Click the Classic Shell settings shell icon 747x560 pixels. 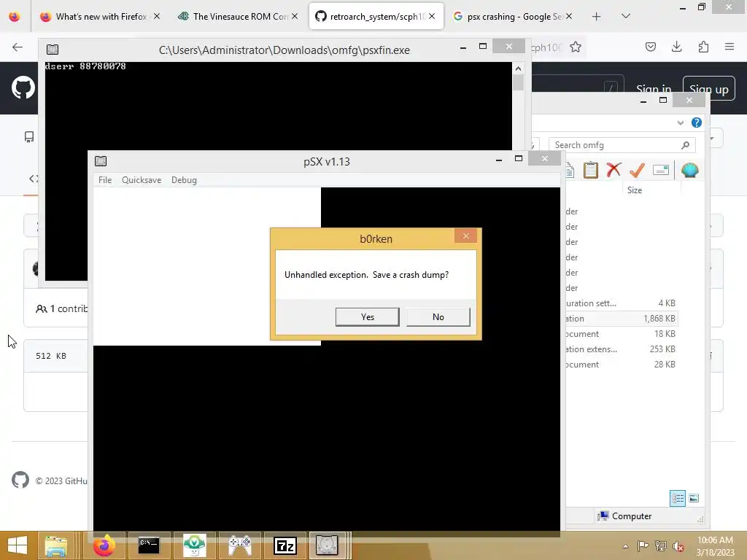(x=690, y=170)
